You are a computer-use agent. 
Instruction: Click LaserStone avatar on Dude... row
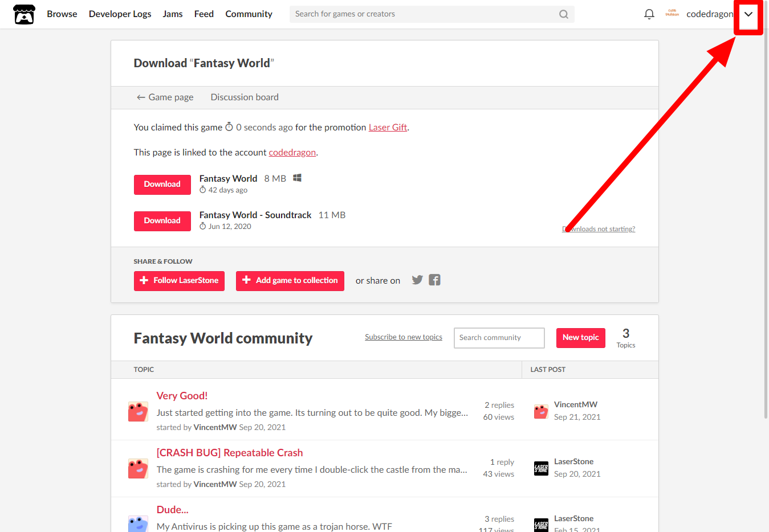pos(541,525)
